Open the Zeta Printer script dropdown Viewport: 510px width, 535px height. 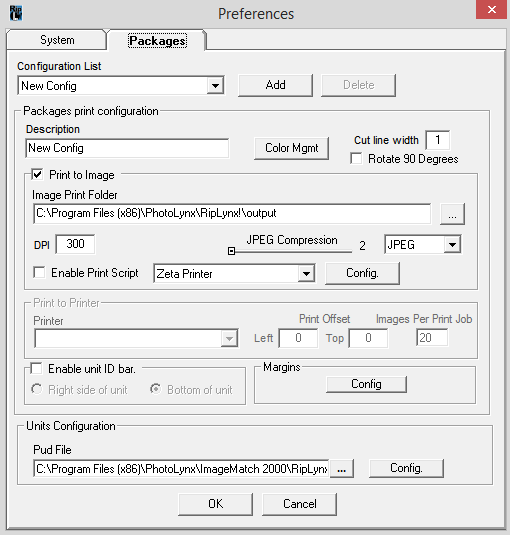coord(306,274)
